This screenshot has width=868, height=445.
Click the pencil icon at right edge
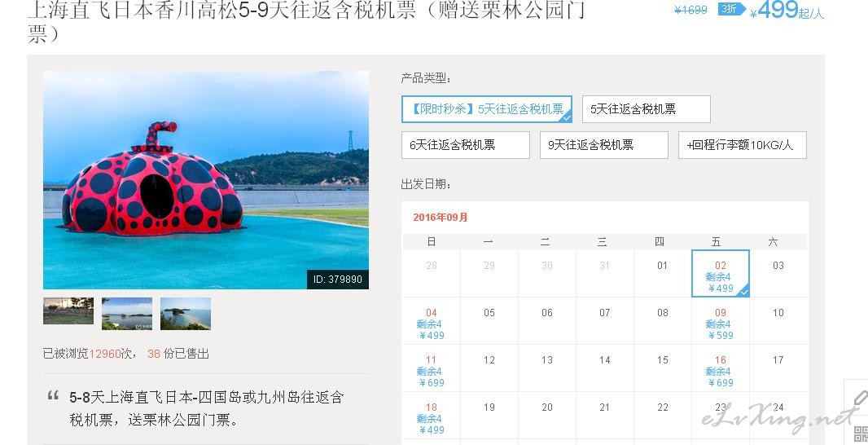860,398
